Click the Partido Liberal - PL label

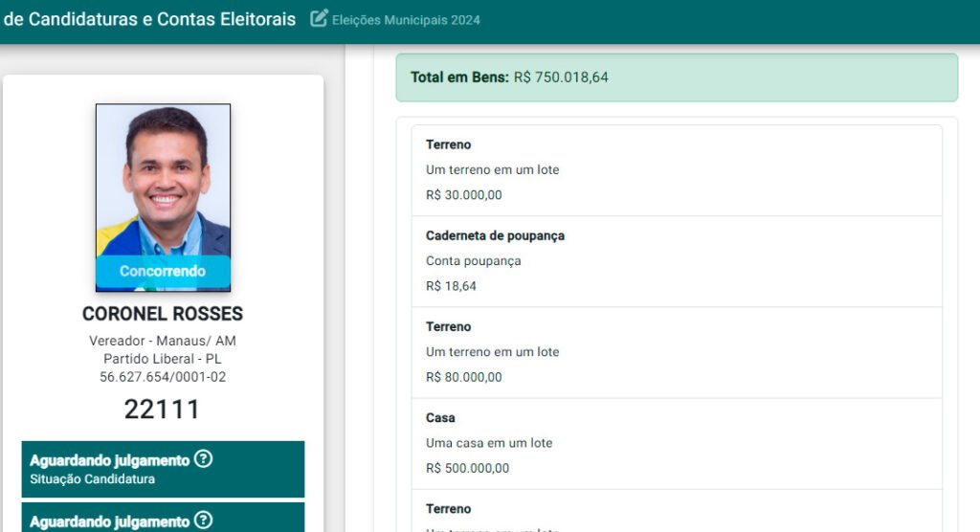tap(163, 359)
